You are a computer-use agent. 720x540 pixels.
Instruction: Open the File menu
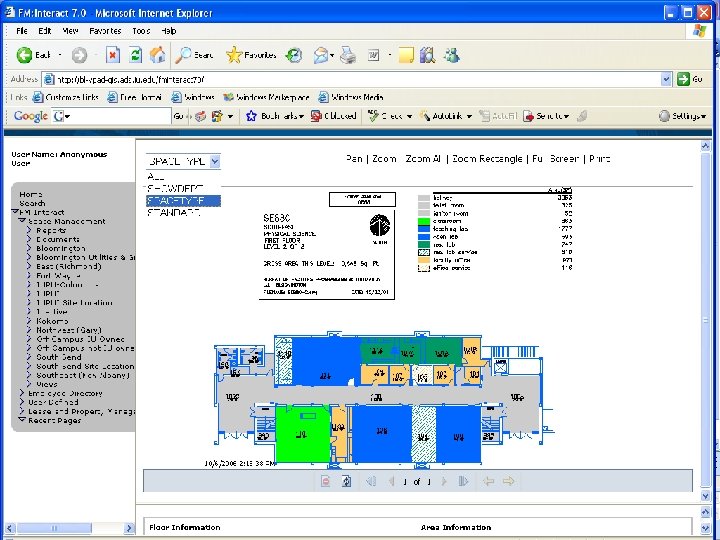tap(22, 31)
